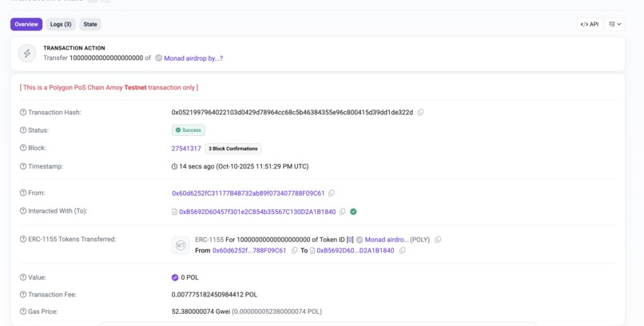Click the gas price 52.380000074 Gwei
The width and height of the screenshot is (644, 326).
coord(201,312)
